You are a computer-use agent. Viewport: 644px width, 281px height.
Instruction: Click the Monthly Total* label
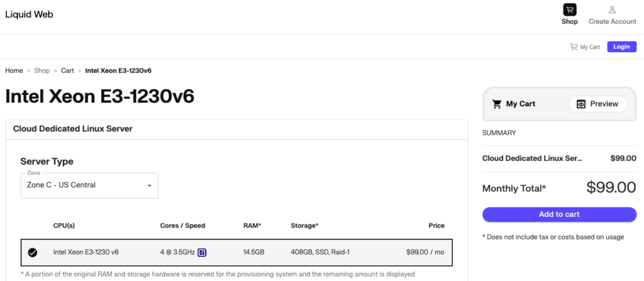click(514, 189)
